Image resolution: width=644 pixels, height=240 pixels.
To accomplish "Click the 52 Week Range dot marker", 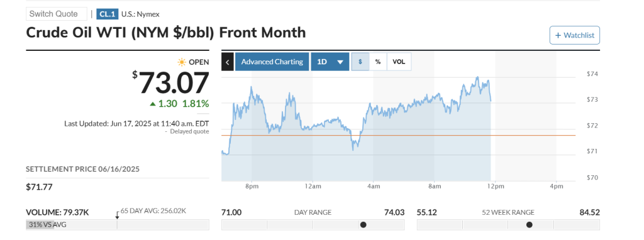I will [x=530, y=225].
